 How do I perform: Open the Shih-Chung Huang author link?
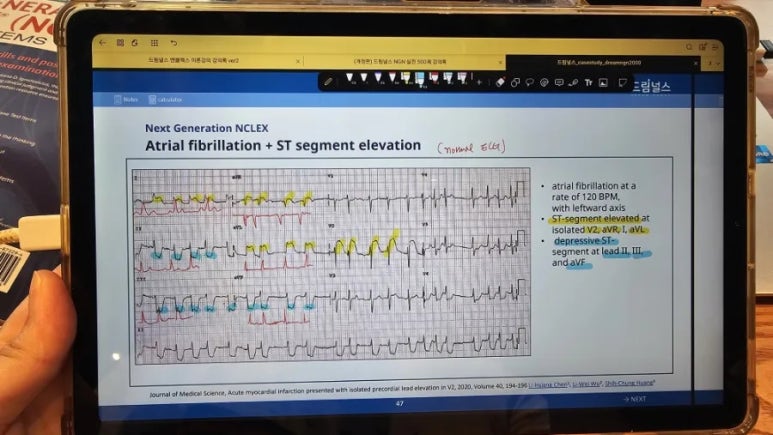point(630,383)
